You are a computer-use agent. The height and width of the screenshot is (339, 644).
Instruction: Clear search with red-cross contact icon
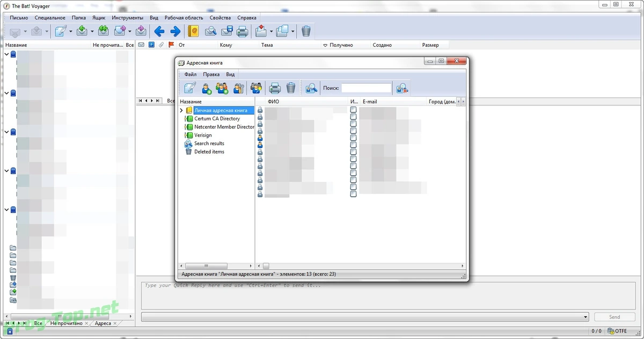pos(402,88)
